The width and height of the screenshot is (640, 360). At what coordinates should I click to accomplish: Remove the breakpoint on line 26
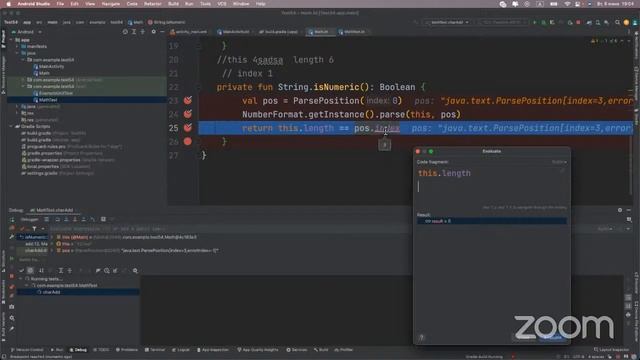pos(188,142)
